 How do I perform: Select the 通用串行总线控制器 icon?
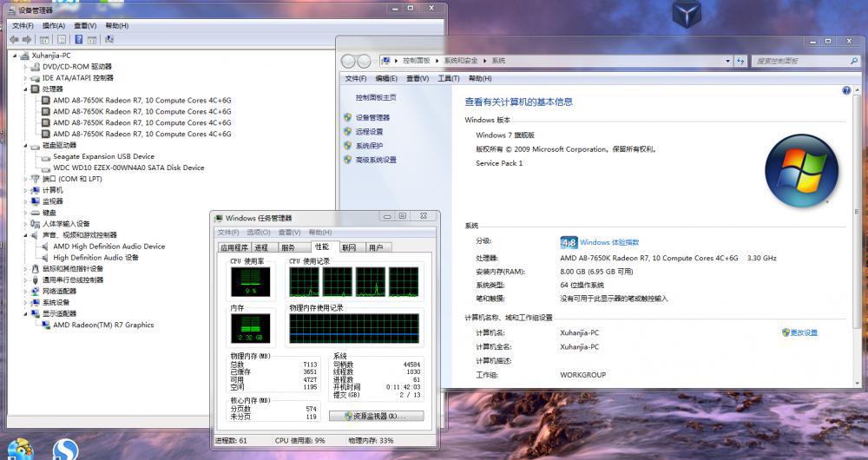tap(36, 280)
